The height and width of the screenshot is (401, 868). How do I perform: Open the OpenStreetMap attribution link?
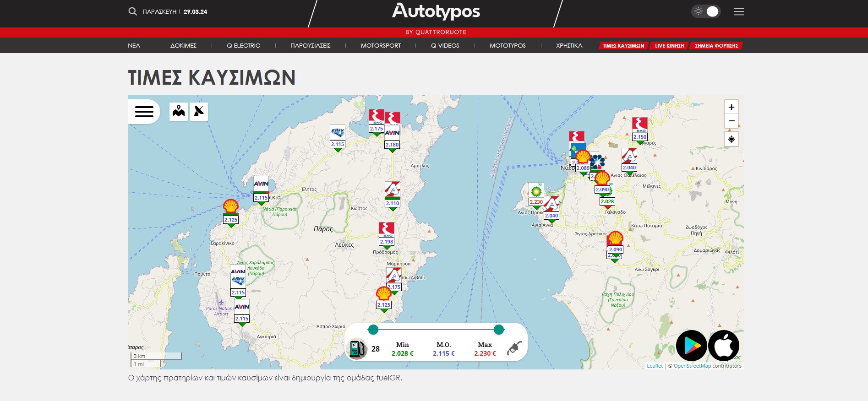click(x=692, y=366)
